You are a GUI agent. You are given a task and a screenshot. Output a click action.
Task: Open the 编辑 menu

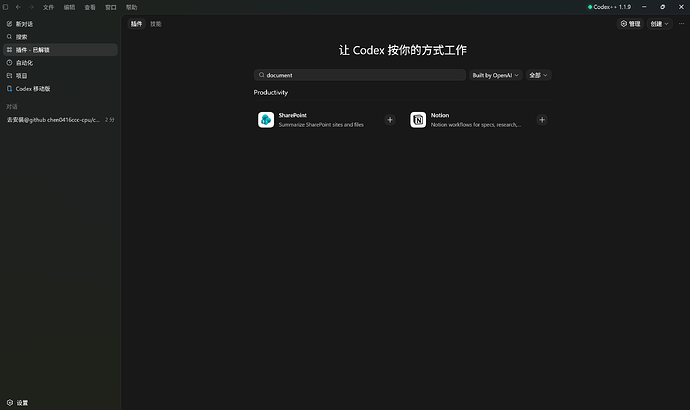tap(69, 7)
